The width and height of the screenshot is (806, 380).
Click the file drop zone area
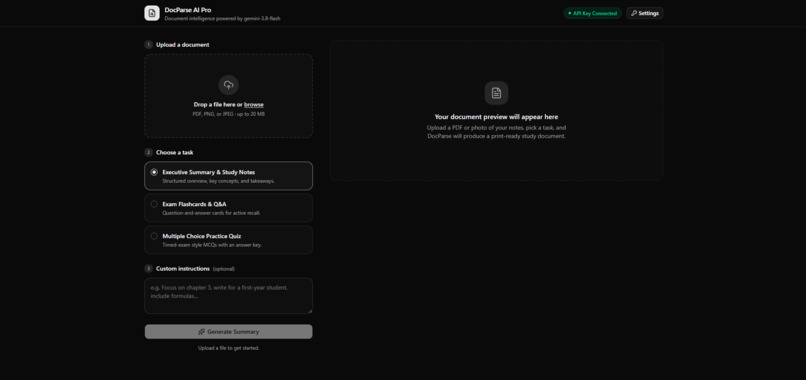click(229, 96)
